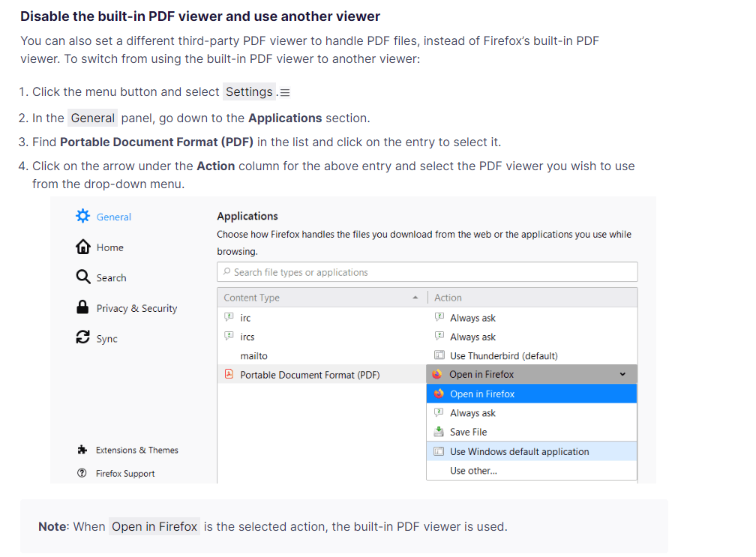Click the Privacy & Security padlock icon

pos(82,307)
